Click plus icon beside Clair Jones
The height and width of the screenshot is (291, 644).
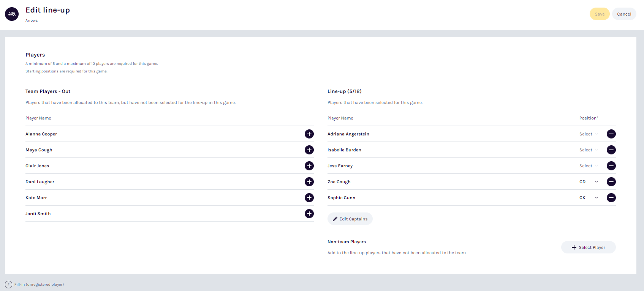tap(309, 166)
